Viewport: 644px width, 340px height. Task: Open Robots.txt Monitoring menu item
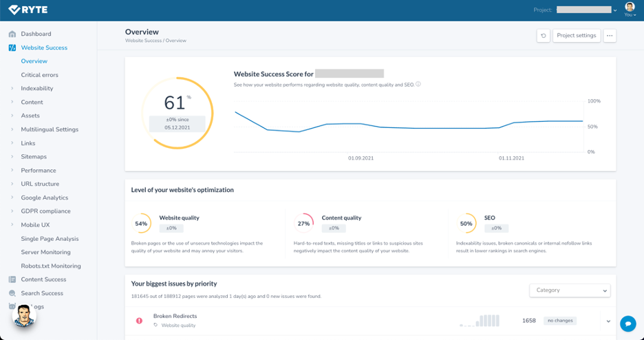51,266
